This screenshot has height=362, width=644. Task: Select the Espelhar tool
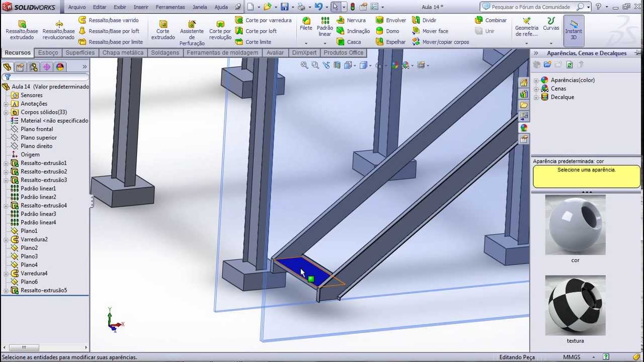391,42
